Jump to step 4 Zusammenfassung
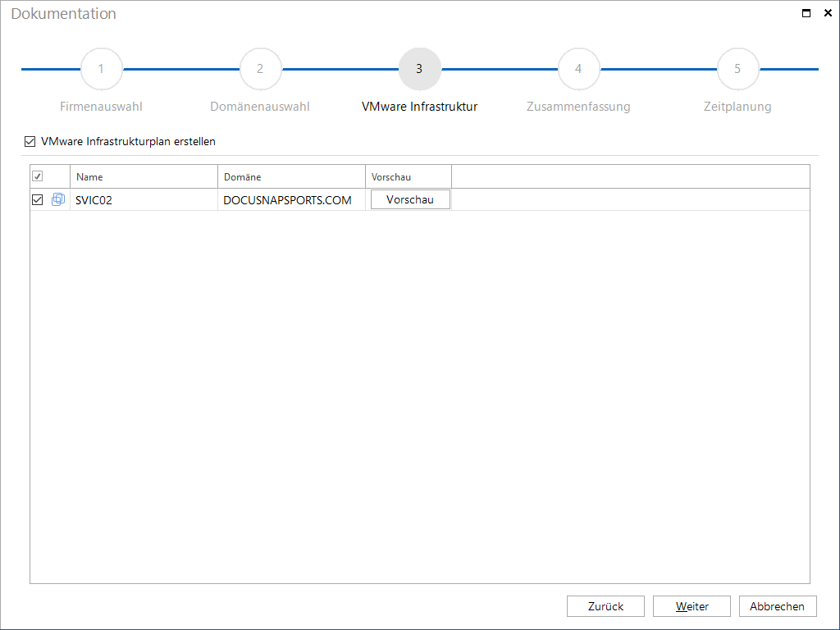Viewport: 840px width, 630px height. click(578, 69)
